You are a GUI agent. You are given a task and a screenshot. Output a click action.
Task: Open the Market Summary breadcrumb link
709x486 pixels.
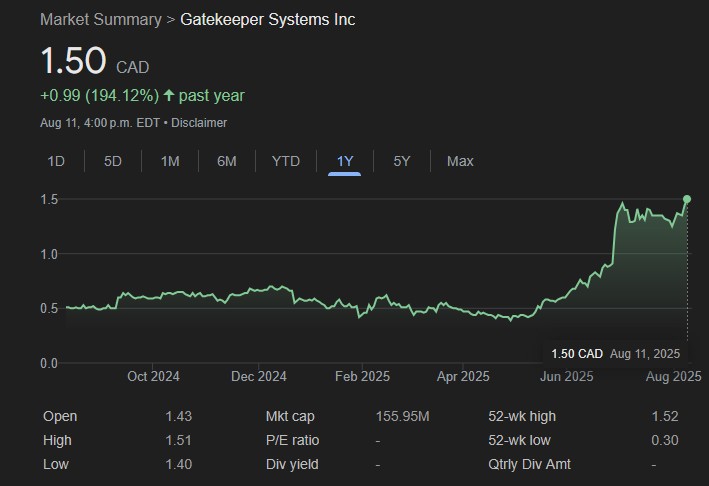(x=100, y=20)
